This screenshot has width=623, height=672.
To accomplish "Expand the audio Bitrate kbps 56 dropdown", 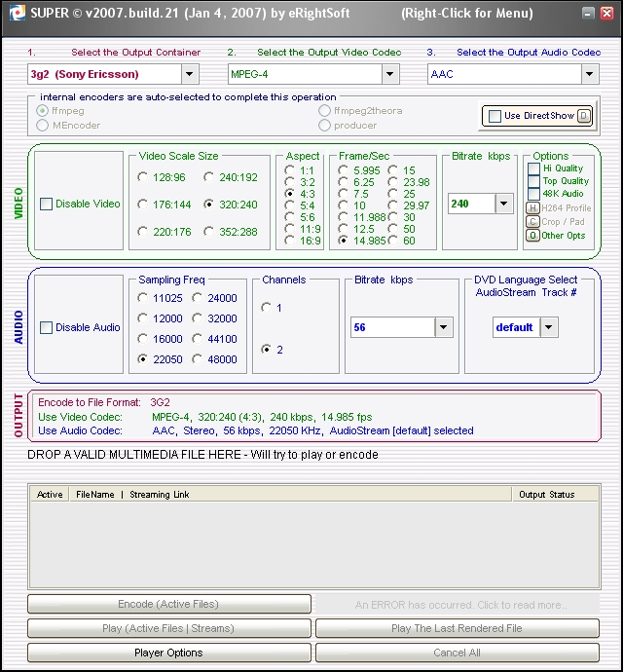I will click(444, 327).
